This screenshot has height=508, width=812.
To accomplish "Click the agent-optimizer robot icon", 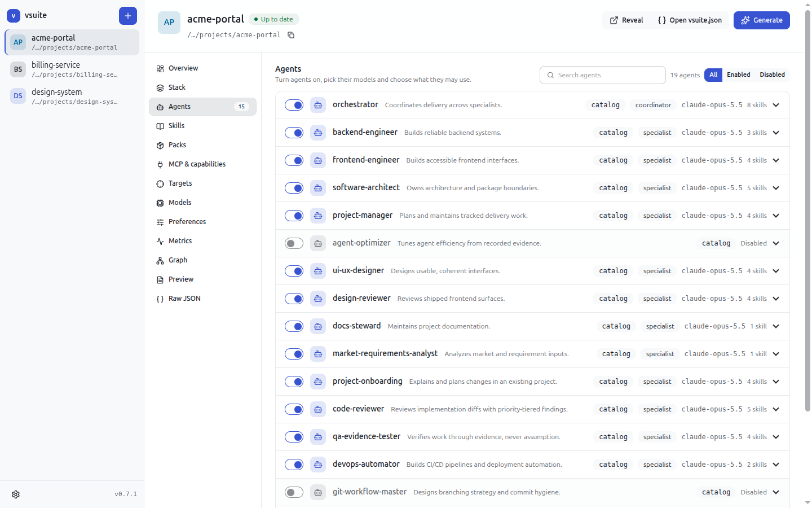I will point(318,243).
